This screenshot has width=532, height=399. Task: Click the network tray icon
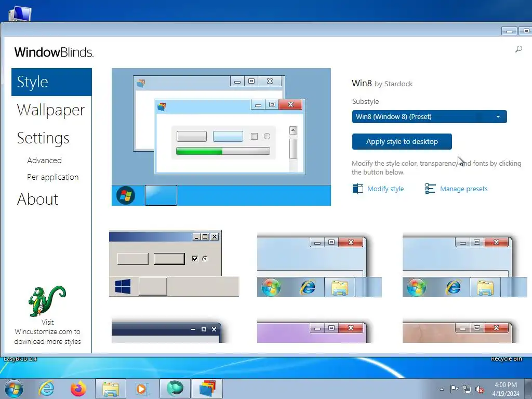[467, 389]
